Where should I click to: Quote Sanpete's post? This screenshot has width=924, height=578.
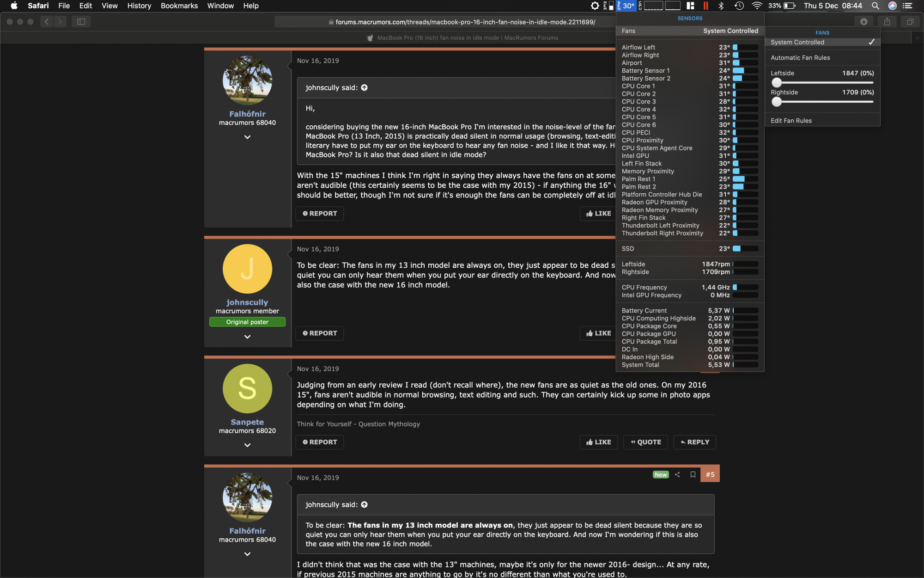[646, 442]
